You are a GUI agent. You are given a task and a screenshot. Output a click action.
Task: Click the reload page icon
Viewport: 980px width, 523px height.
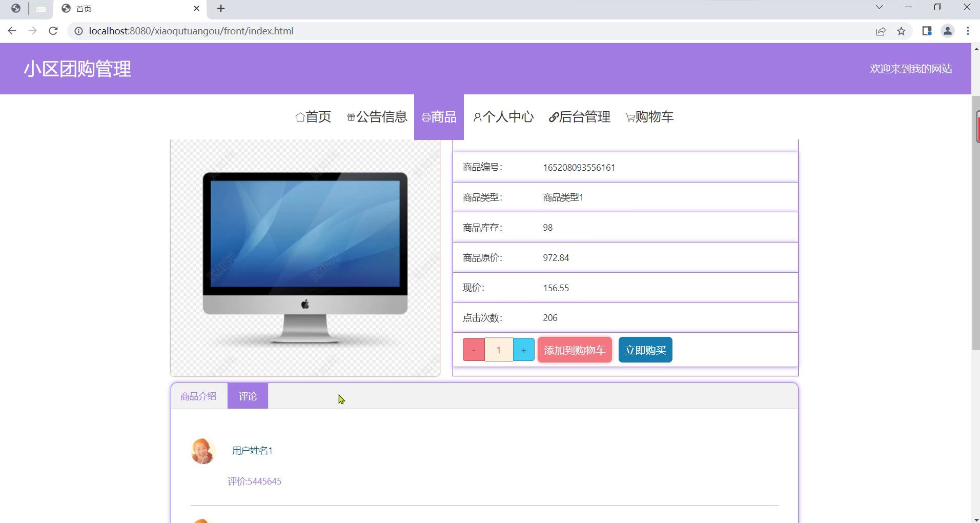pyautogui.click(x=53, y=31)
